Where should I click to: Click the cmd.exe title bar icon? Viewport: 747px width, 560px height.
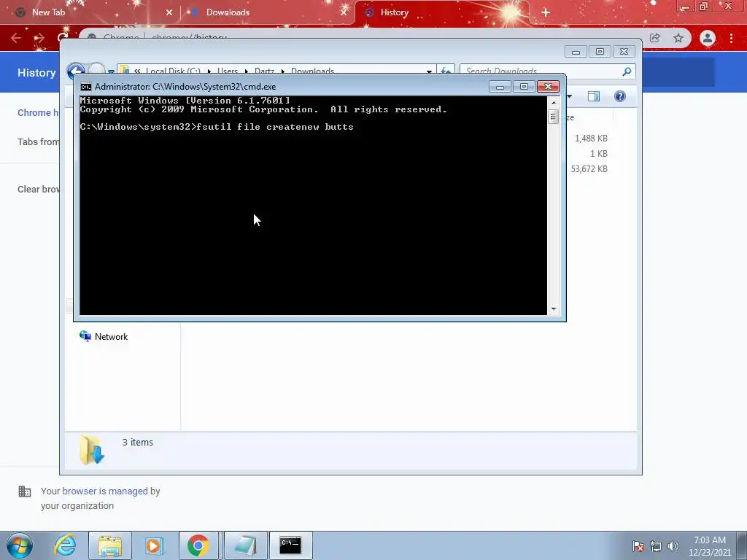click(x=86, y=87)
